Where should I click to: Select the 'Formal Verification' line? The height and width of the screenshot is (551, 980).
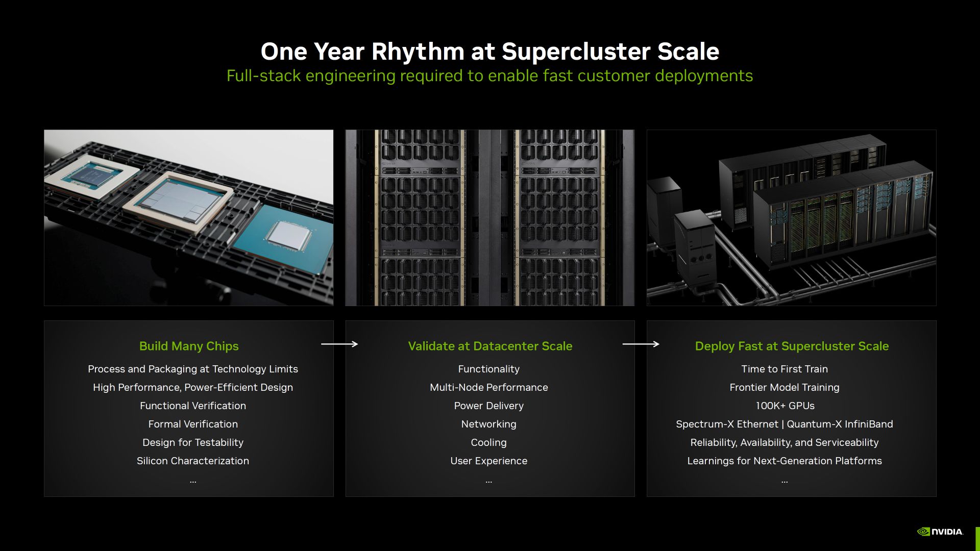tap(193, 424)
